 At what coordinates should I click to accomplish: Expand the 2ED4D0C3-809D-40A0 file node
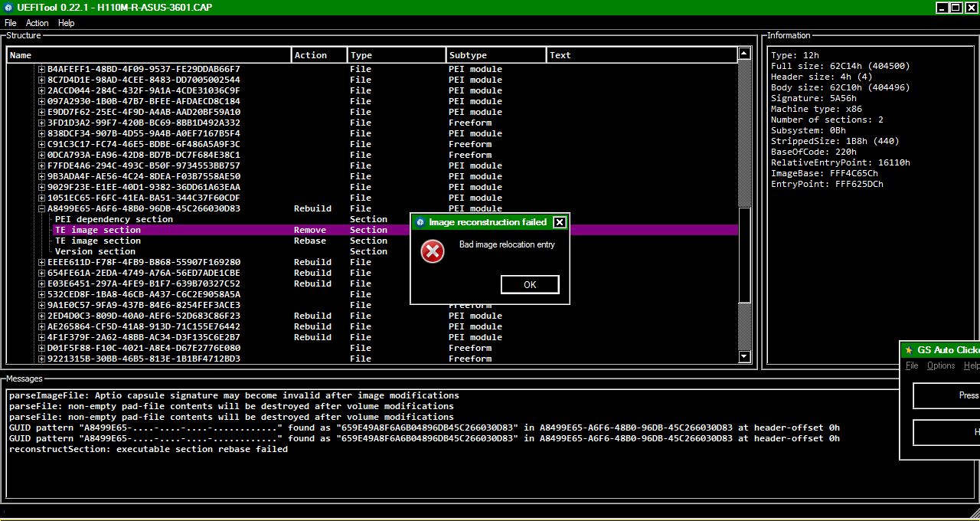(x=41, y=316)
